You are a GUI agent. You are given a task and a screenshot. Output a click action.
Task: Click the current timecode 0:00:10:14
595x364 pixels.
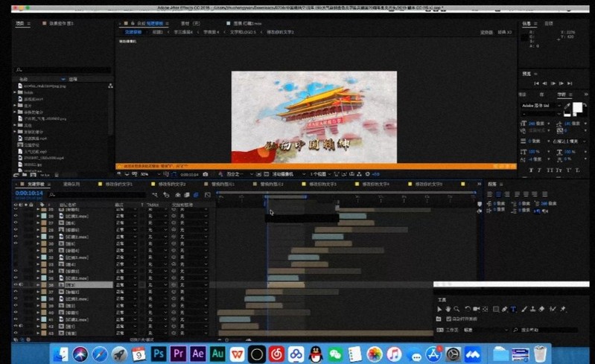[27, 194]
